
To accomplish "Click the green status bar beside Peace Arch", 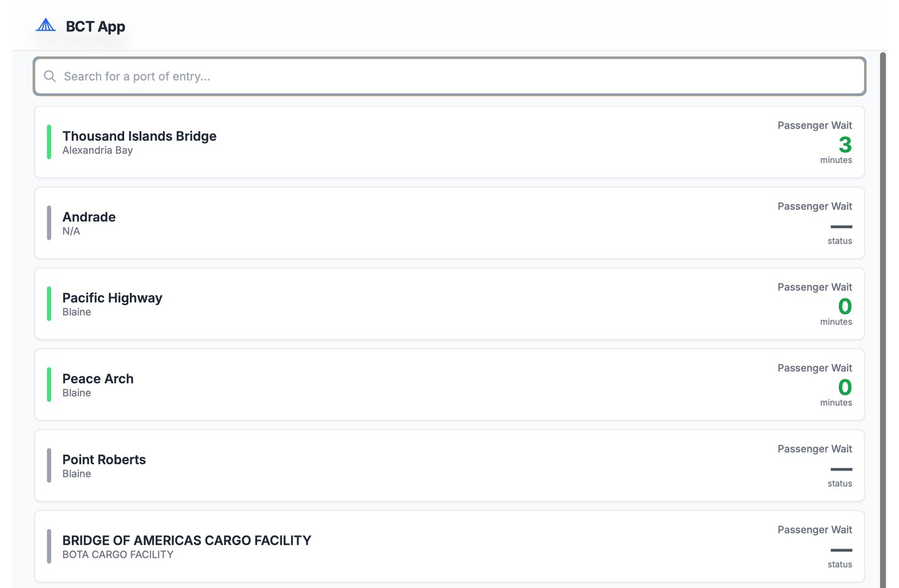I will [49, 385].
